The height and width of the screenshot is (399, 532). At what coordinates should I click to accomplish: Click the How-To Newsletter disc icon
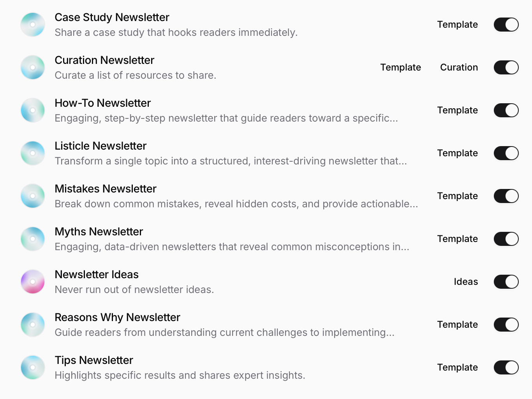pos(33,110)
